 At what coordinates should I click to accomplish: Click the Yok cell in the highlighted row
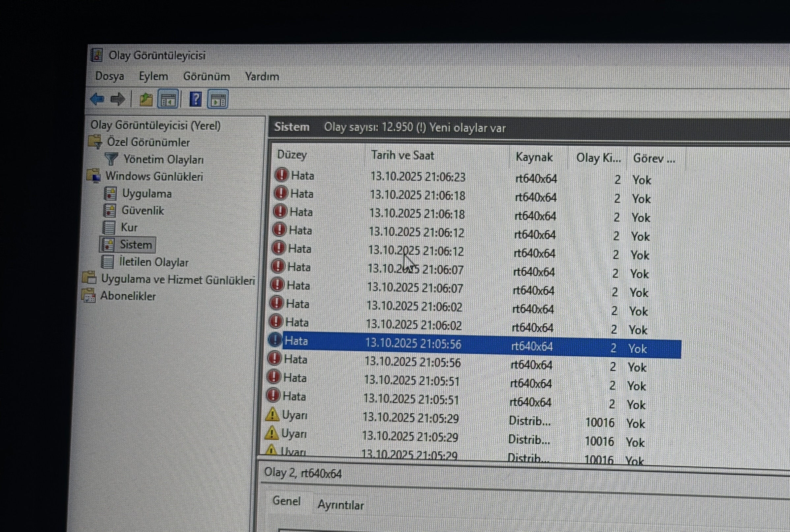(638, 348)
